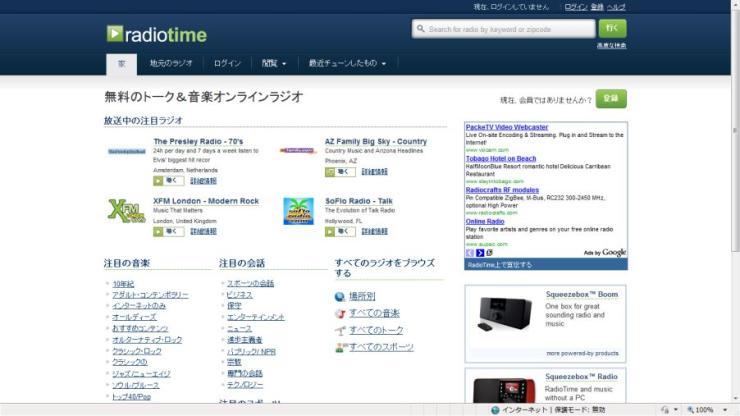Expand the 閲覧 dropdown menu
Image resolution: width=740 pixels, height=416 pixels.
coord(273,64)
